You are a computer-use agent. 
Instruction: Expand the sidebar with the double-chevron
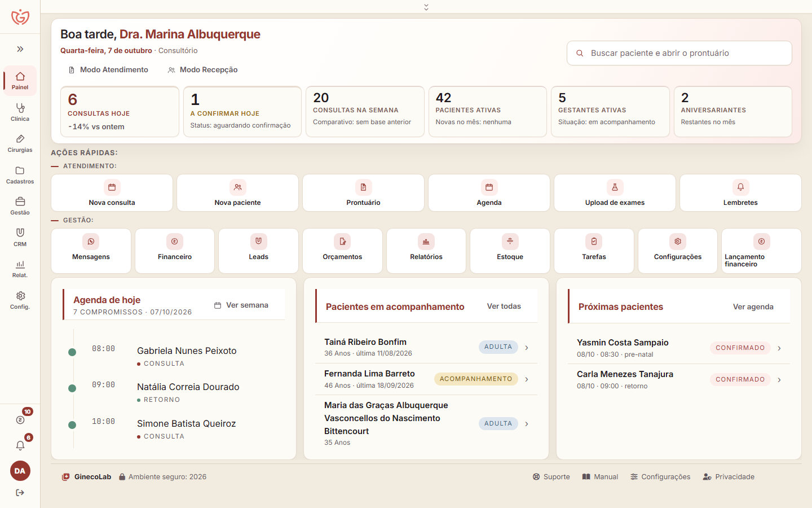20,49
